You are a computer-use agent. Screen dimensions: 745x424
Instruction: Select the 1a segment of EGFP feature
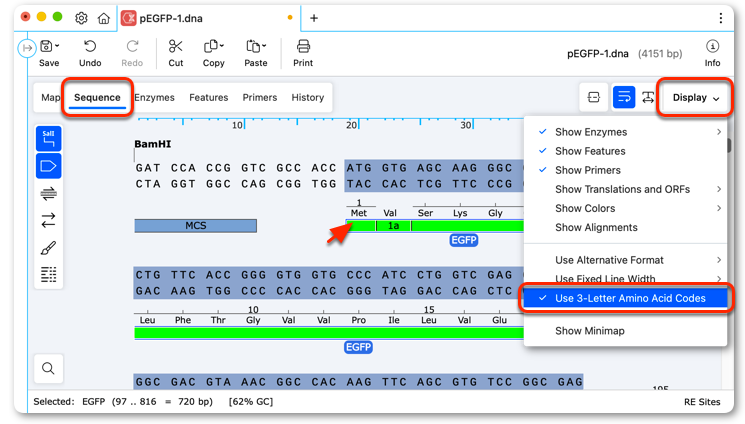tap(393, 226)
